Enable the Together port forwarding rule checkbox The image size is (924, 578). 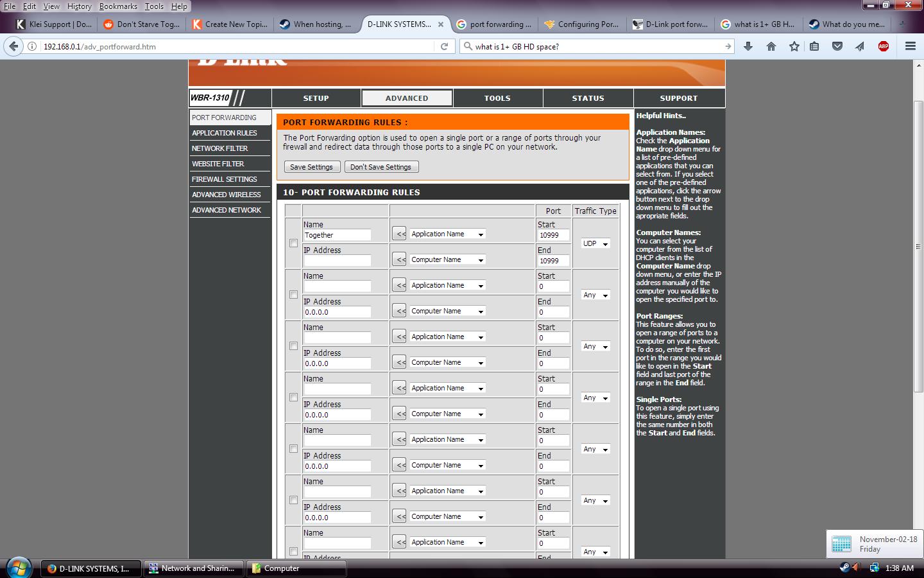point(293,243)
